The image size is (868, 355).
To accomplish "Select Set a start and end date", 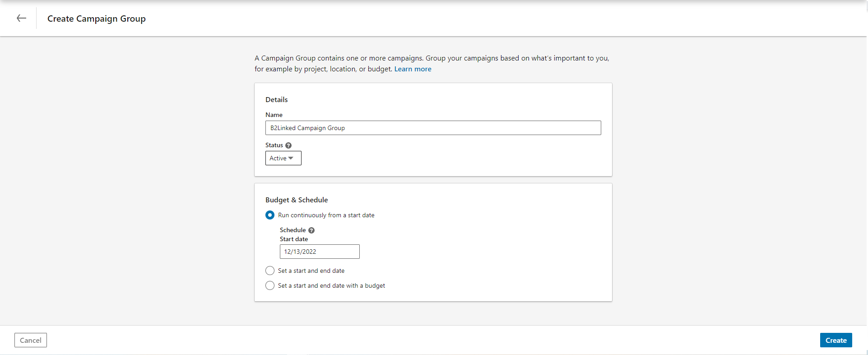I will [x=270, y=271].
